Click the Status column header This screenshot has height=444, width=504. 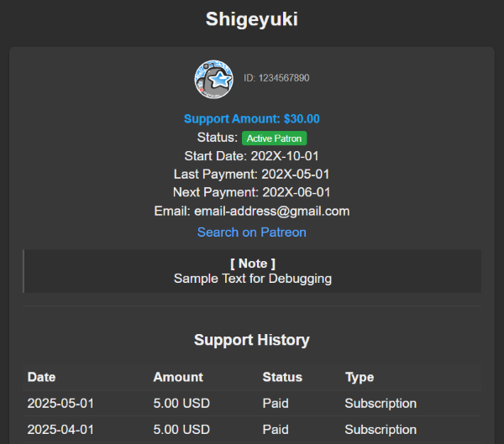point(282,378)
